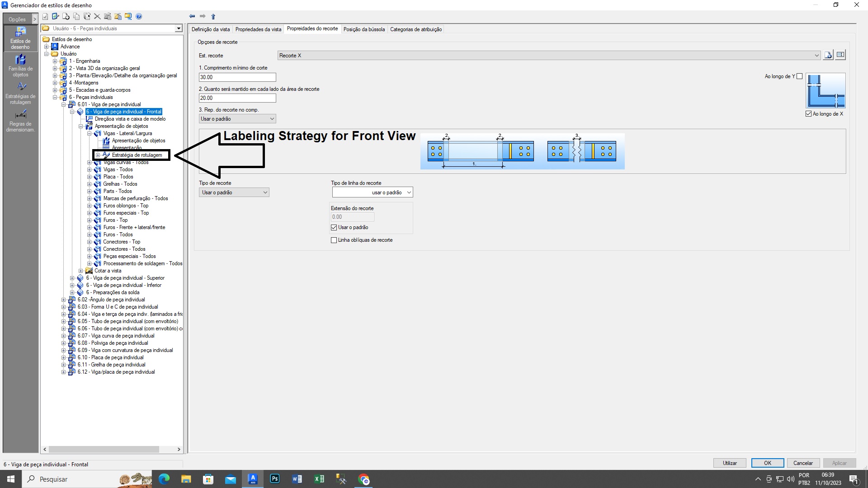This screenshot has width=868, height=488.
Task: Open the Definição da vista tab
Action: click(211, 29)
